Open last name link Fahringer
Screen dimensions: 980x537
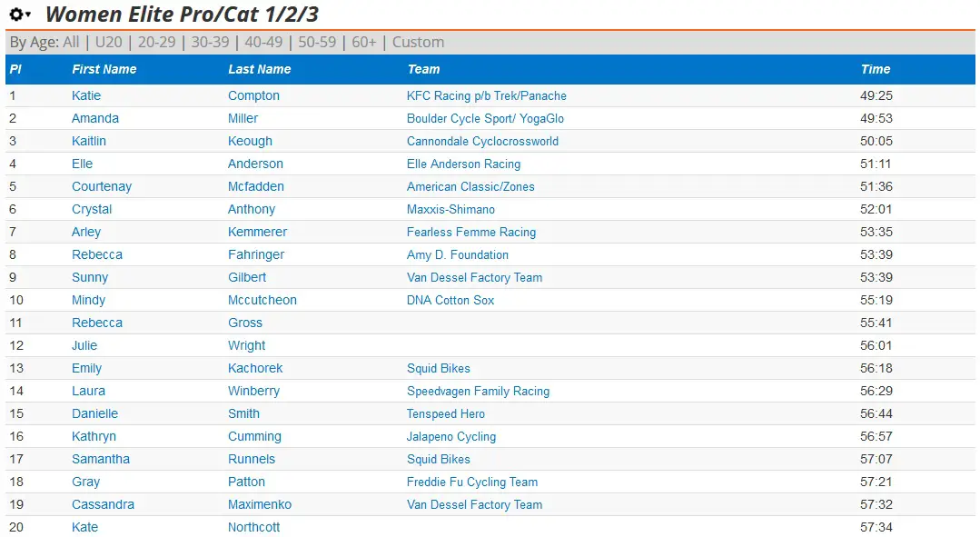pos(256,254)
